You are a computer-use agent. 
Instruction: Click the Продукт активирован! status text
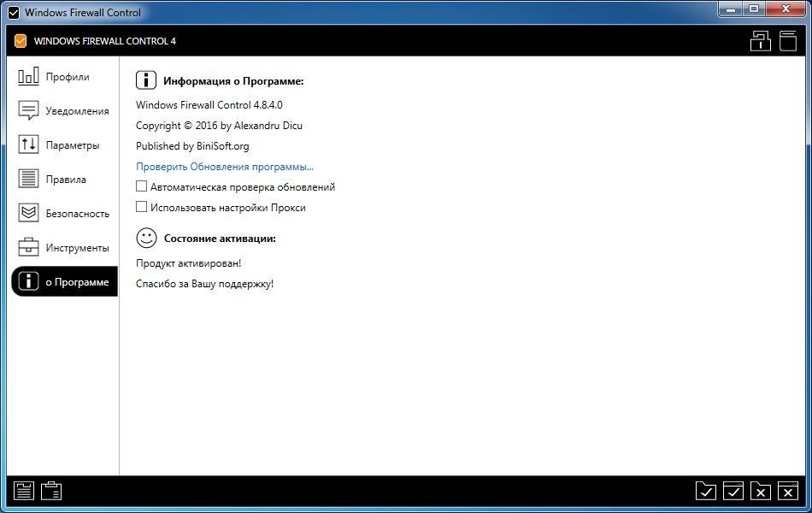189,262
